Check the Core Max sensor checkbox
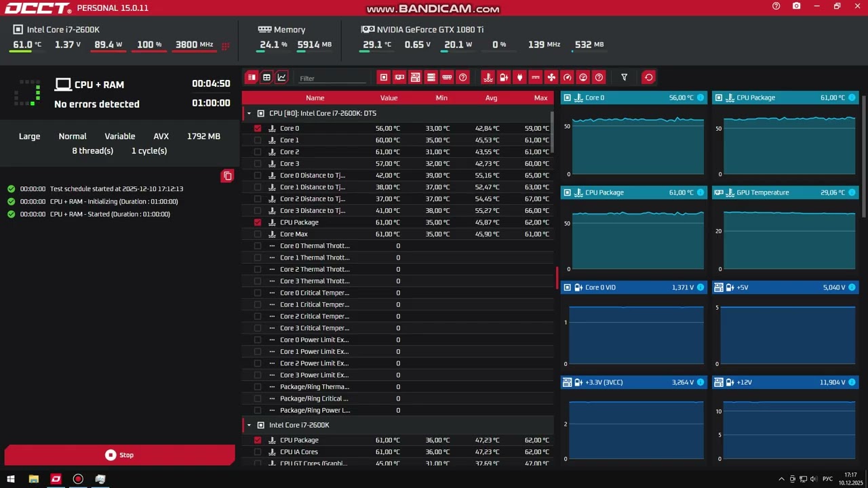Image resolution: width=868 pixels, height=488 pixels. point(258,234)
